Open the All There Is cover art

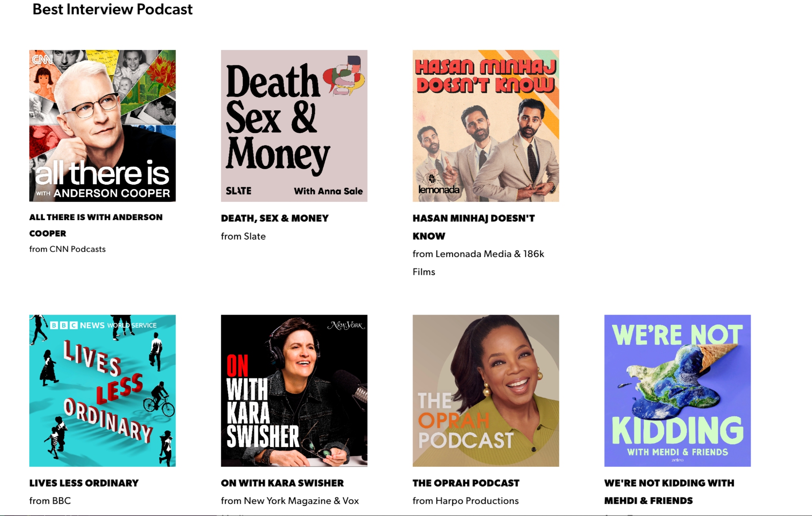coord(102,126)
